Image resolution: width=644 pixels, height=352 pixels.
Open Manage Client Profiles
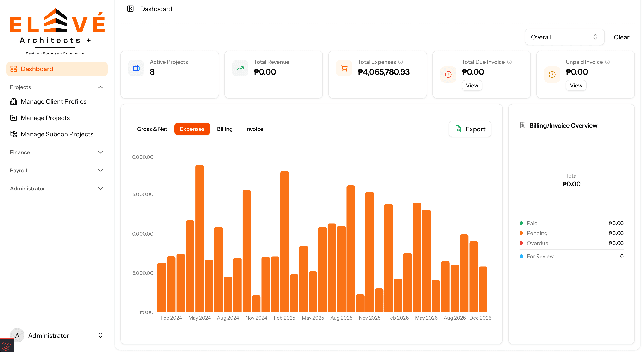53,101
